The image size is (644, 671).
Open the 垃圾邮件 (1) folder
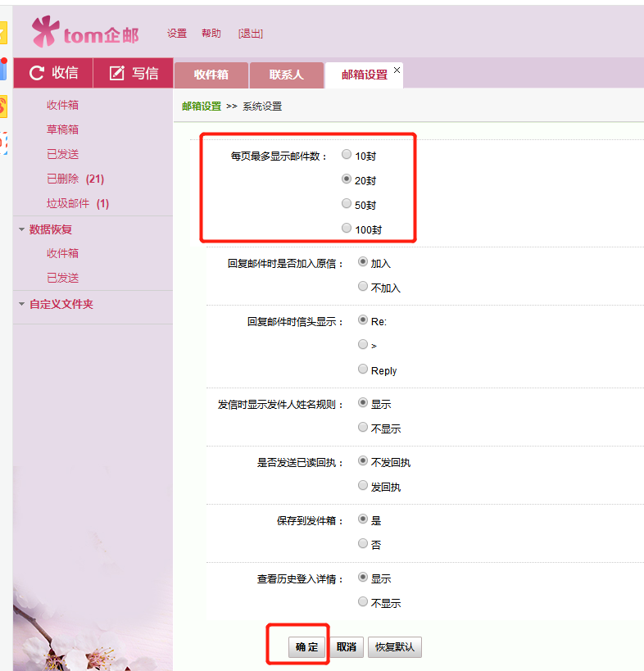click(78, 204)
